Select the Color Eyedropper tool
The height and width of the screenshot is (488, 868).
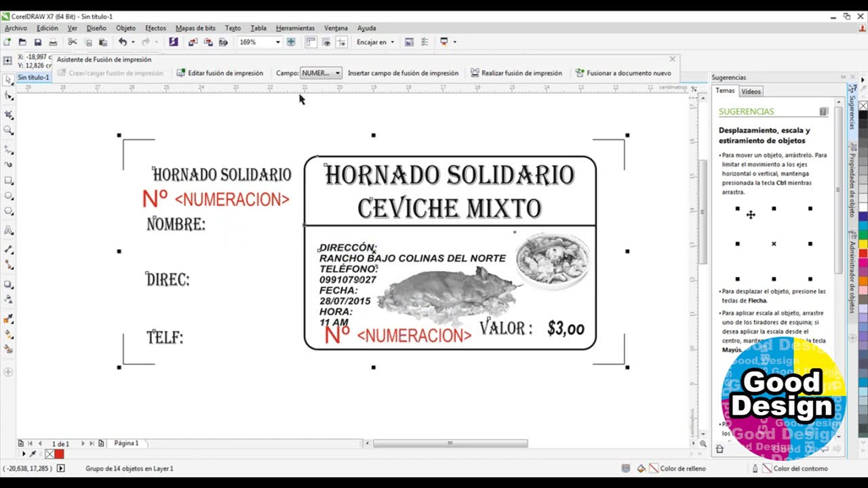tap(9, 318)
